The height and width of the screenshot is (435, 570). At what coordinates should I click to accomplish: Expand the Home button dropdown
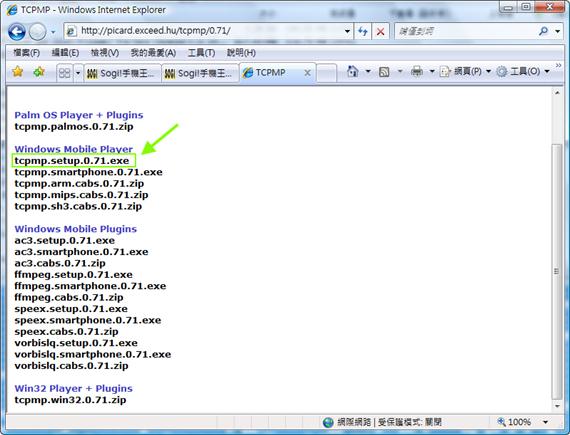pos(368,71)
